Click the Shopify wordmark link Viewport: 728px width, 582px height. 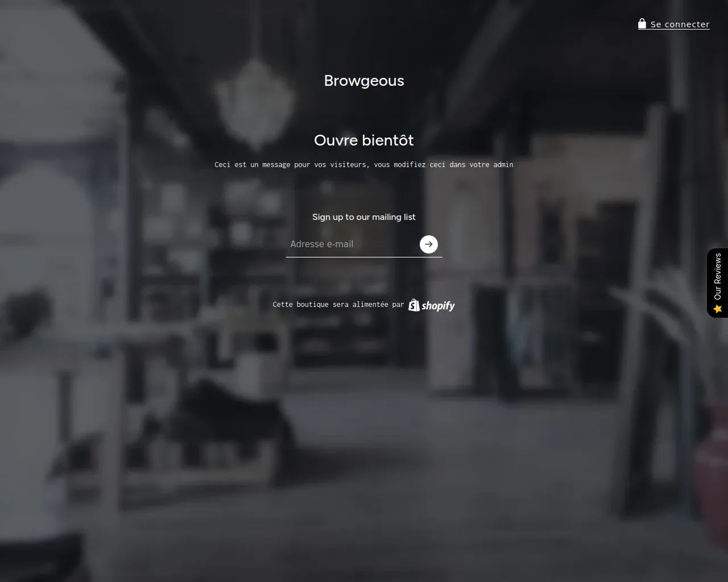pyautogui.click(x=438, y=306)
